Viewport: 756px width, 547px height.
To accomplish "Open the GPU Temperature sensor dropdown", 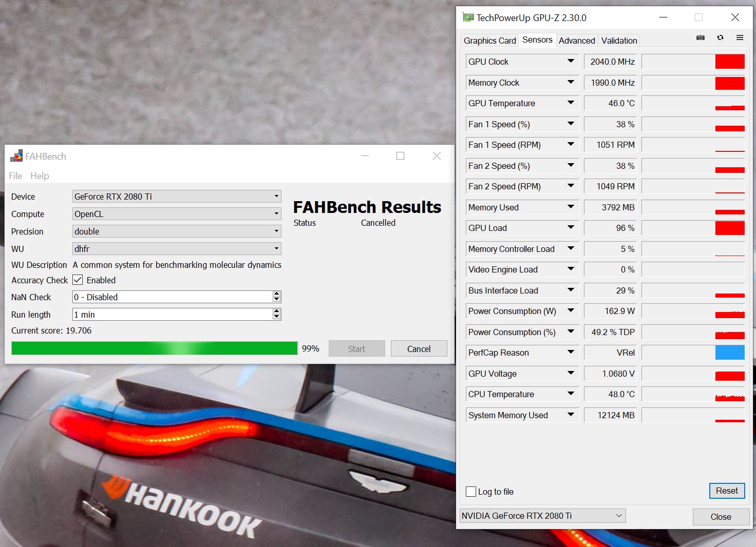I will click(x=571, y=103).
